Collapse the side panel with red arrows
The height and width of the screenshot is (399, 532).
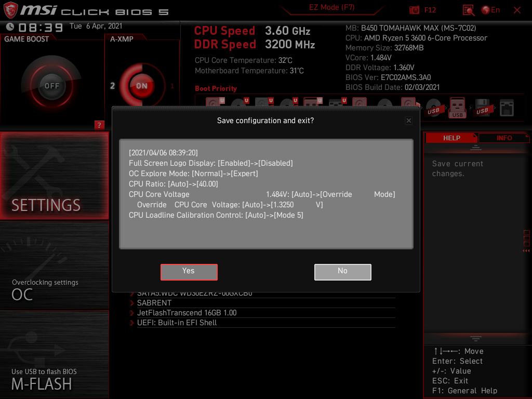tap(526, 251)
